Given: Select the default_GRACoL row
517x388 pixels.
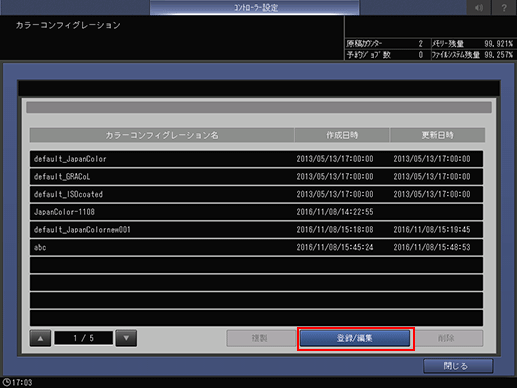Looking at the screenshot, I should tap(256, 177).
